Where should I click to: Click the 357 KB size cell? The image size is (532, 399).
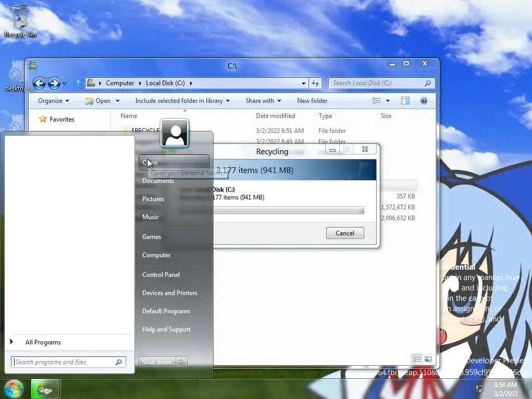[406, 196]
